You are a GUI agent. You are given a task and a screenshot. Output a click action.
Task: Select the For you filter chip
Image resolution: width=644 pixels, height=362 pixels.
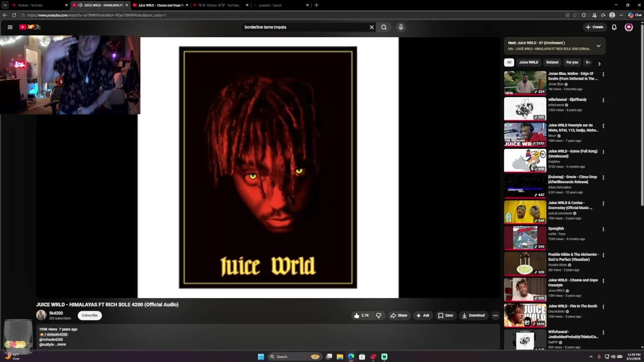click(572, 62)
